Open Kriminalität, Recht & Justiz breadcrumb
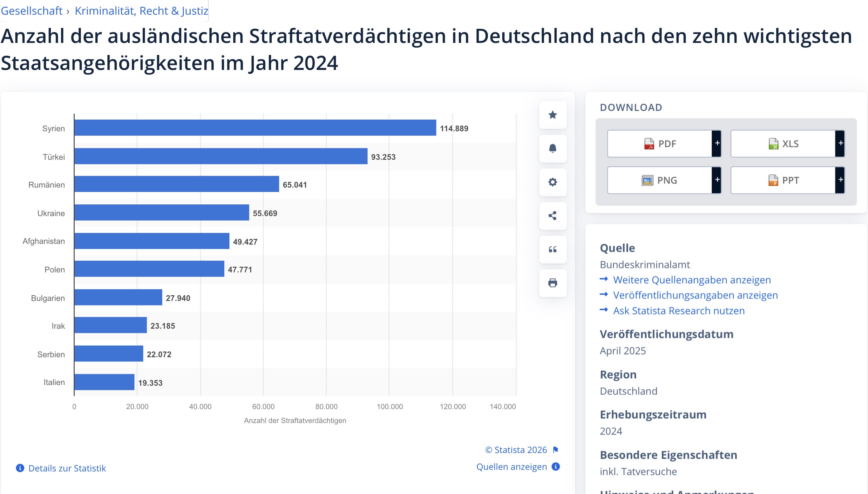The width and height of the screenshot is (868, 494). pyautogui.click(x=141, y=11)
